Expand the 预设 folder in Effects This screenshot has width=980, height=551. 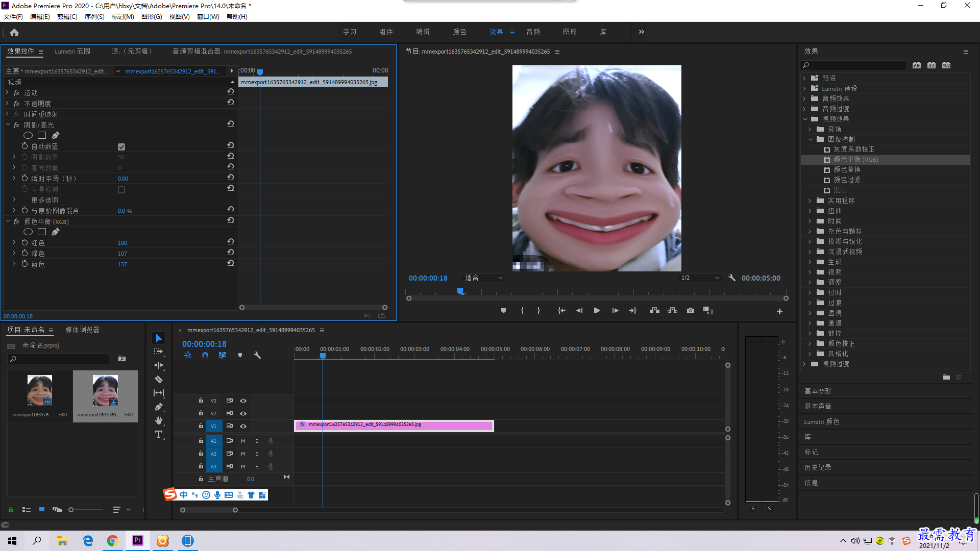pos(804,78)
